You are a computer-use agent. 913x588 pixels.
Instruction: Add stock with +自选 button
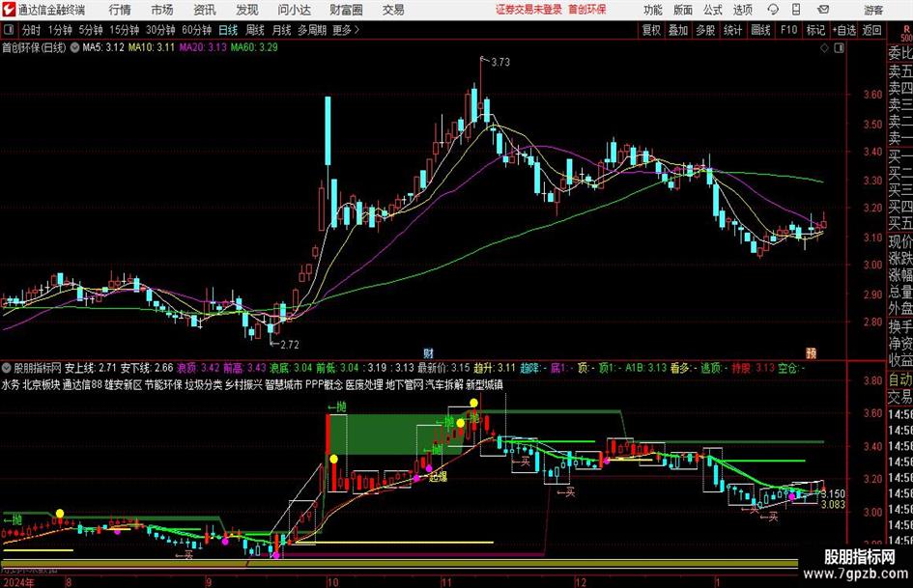click(x=844, y=30)
